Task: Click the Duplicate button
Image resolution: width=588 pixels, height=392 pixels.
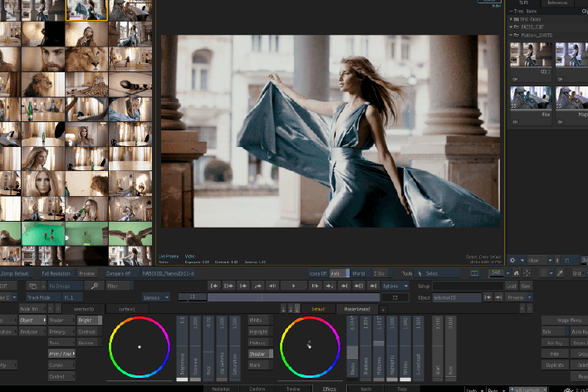Action: click(555, 365)
